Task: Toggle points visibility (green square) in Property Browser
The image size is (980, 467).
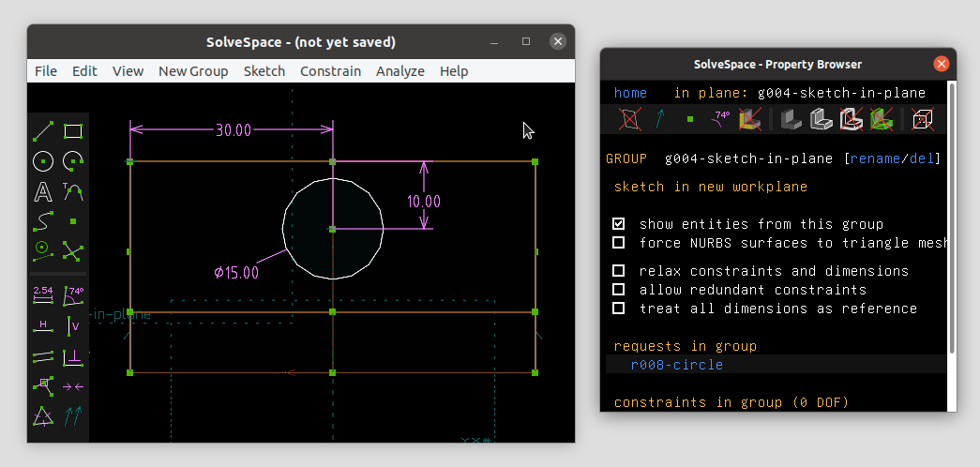Action: pyautogui.click(x=690, y=119)
